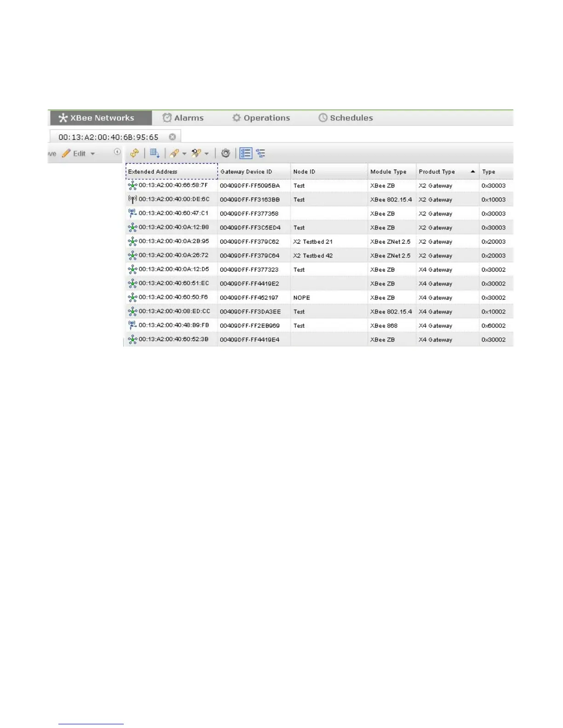Click node icon for 00:13:A2:00:40:0A:12:B8
This screenshot has width=563, height=728.
132,227
